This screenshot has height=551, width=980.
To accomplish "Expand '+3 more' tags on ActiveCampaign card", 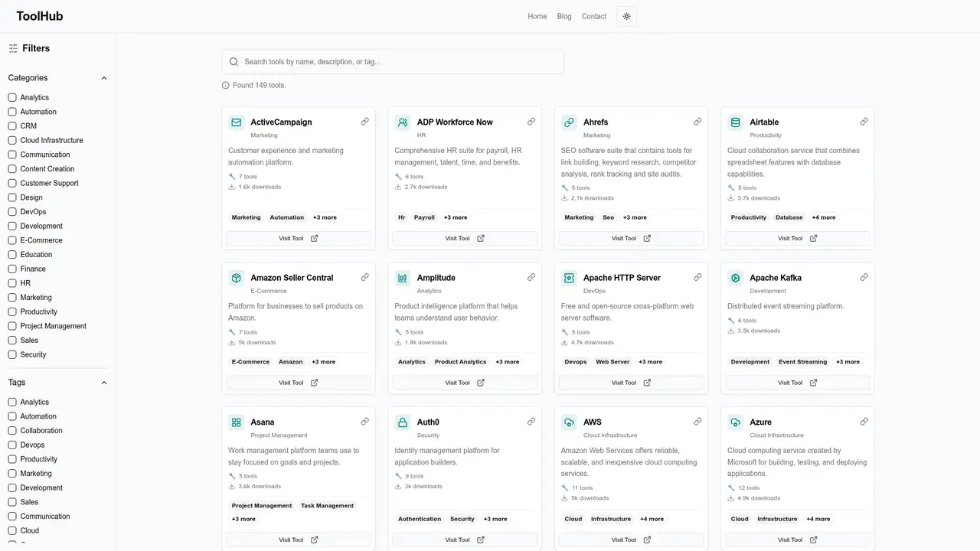I will 325,217.
